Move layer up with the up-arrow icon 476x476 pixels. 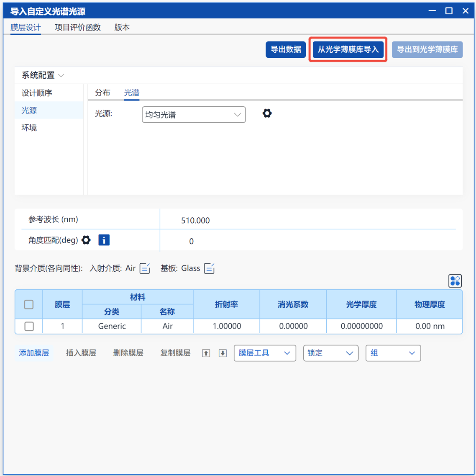click(206, 353)
